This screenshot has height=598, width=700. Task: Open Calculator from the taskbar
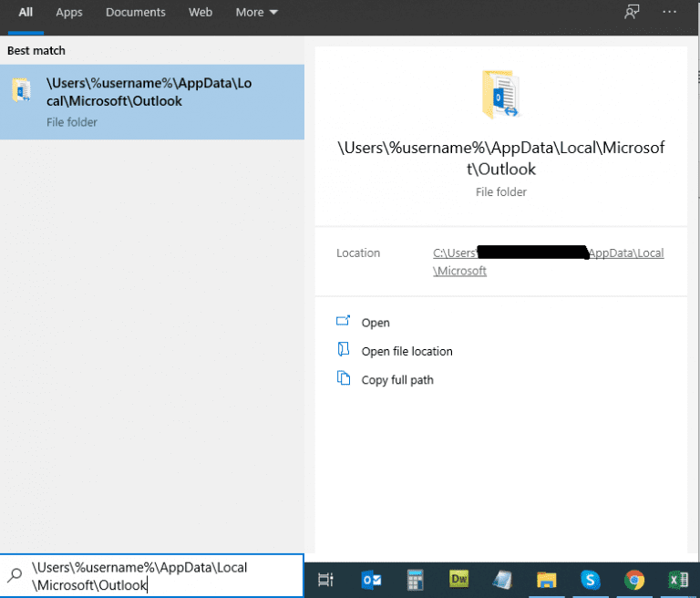[x=415, y=580]
